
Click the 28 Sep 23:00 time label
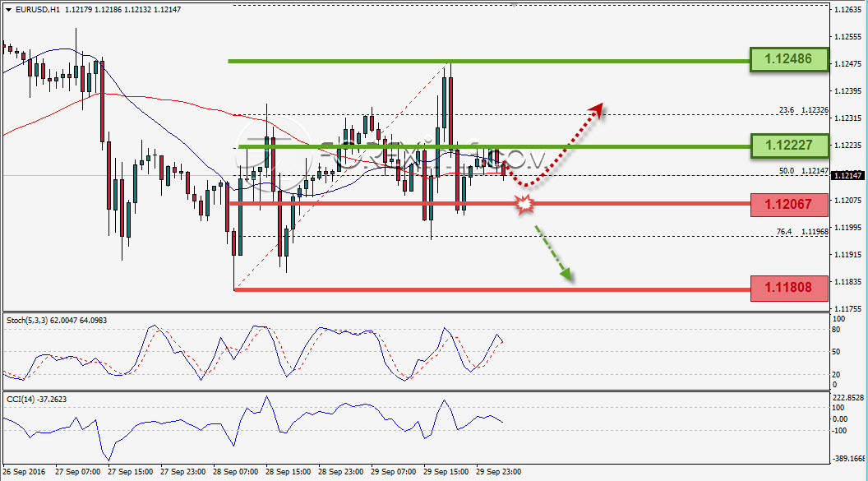pos(340,472)
